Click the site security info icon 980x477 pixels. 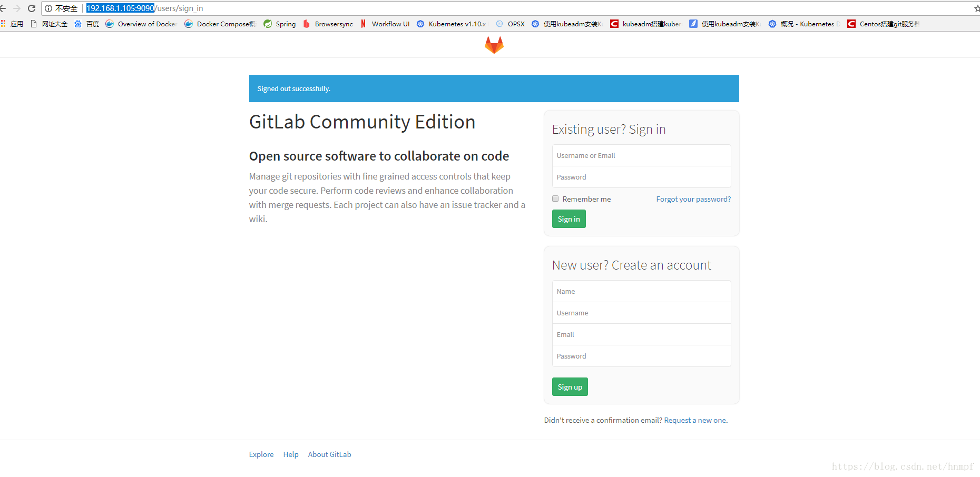coord(48,8)
